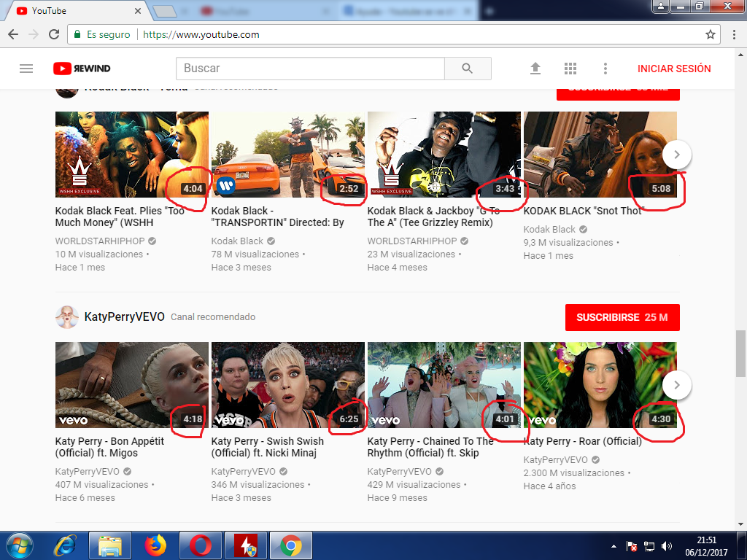Screen dimensions: 747x560
Task: Open the Chrome three-dot menu
Action: [734, 34]
